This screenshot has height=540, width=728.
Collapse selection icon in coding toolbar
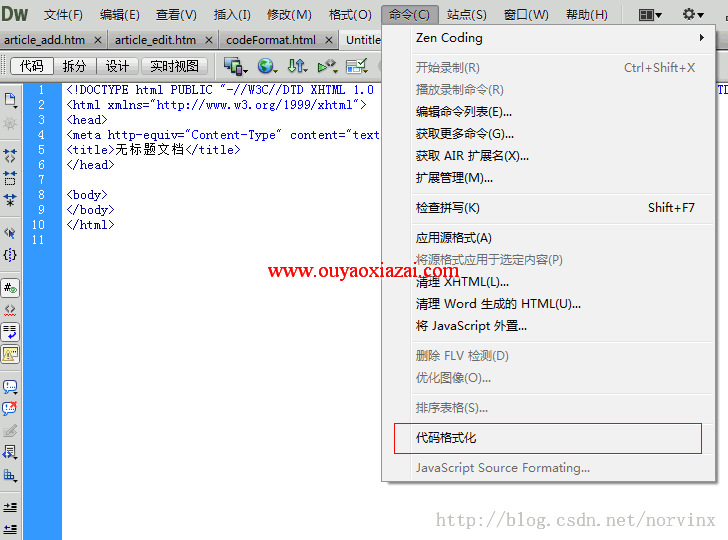10,178
